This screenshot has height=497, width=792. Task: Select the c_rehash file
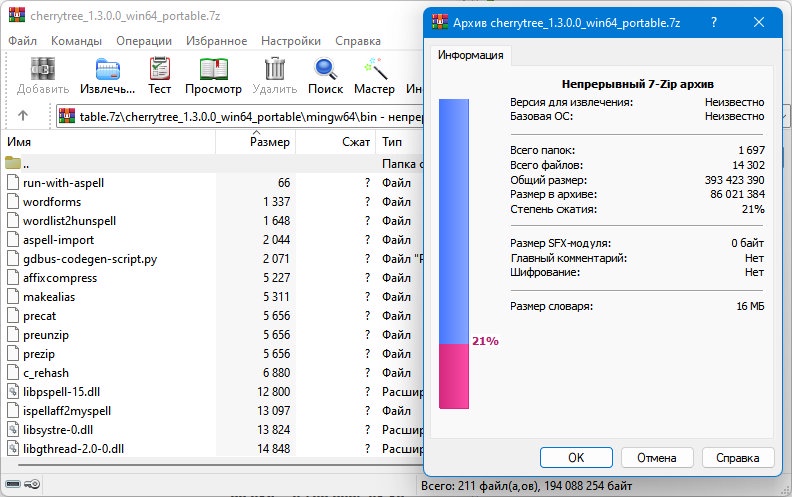coord(45,373)
